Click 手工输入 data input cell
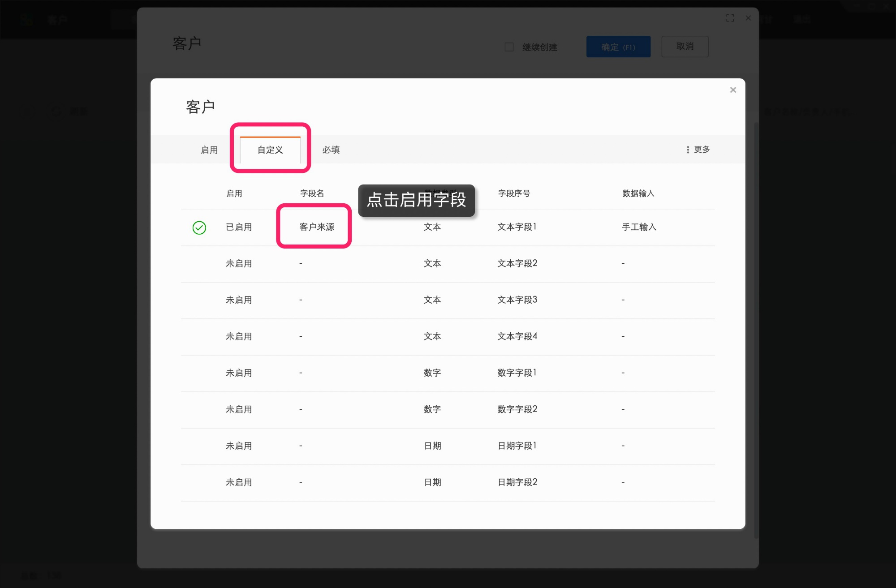The image size is (896, 588). (639, 227)
